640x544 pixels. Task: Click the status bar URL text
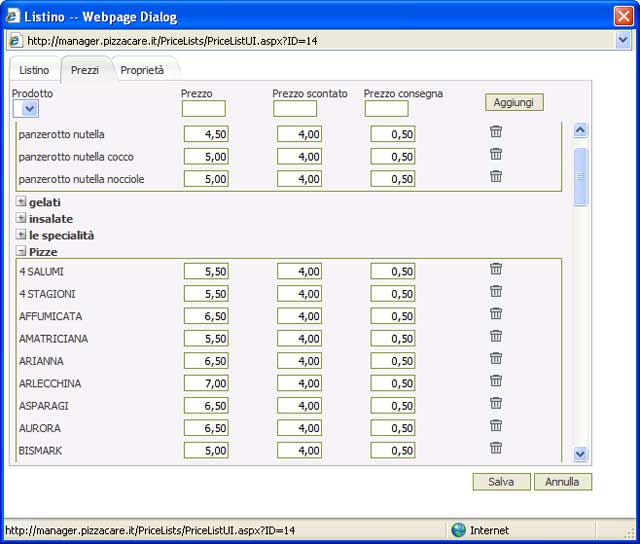(x=150, y=530)
